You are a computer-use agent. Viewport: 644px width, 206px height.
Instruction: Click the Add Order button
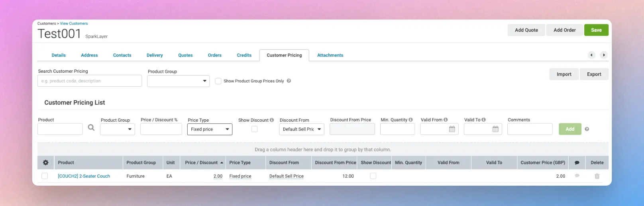[x=565, y=30]
